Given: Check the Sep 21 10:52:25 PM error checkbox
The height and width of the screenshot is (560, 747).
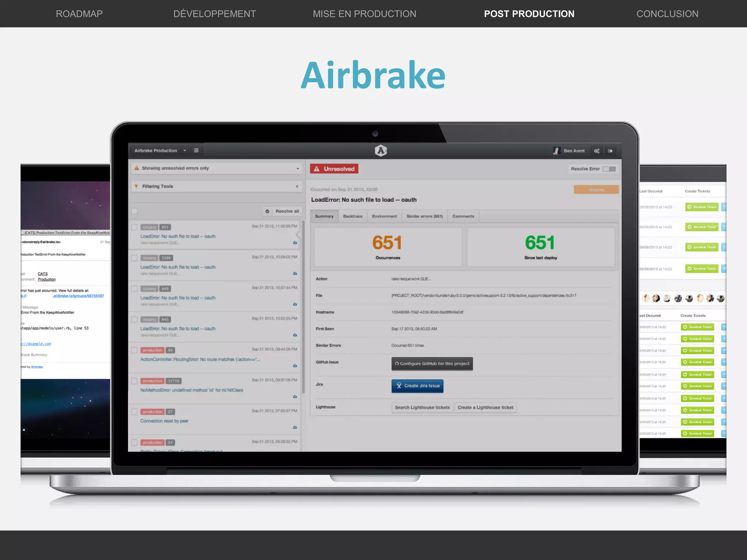Looking at the screenshot, I should point(134,319).
